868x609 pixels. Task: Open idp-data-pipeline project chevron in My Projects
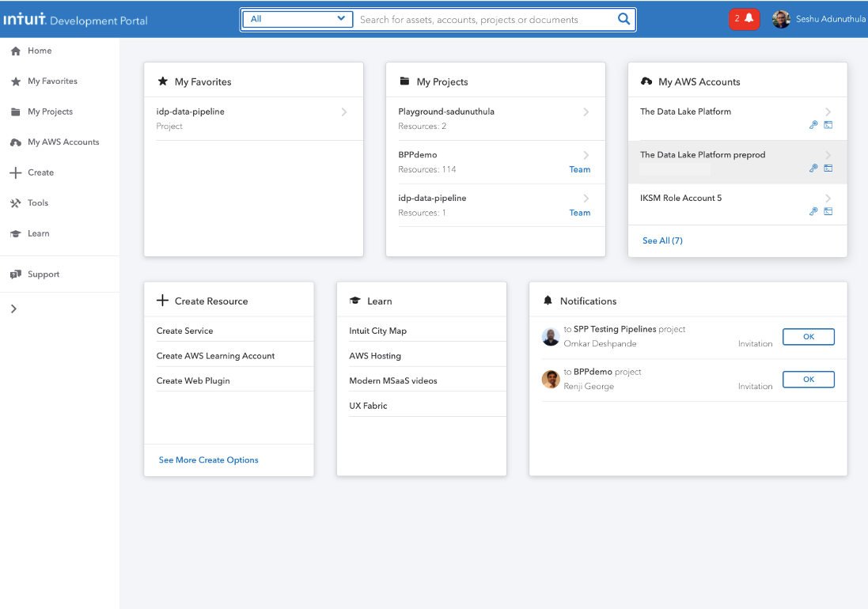(x=586, y=198)
